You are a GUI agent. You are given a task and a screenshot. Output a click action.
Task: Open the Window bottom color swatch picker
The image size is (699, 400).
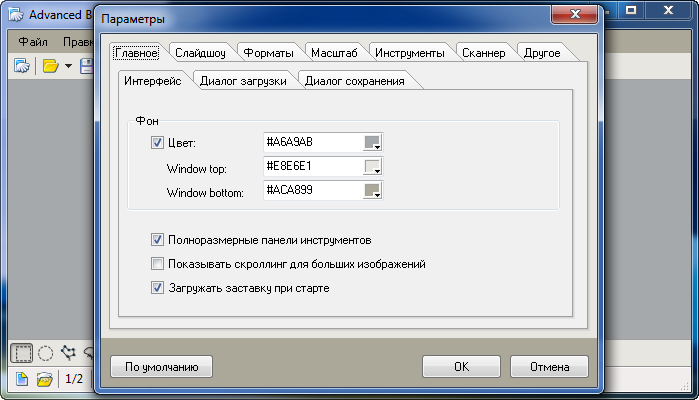373,191
